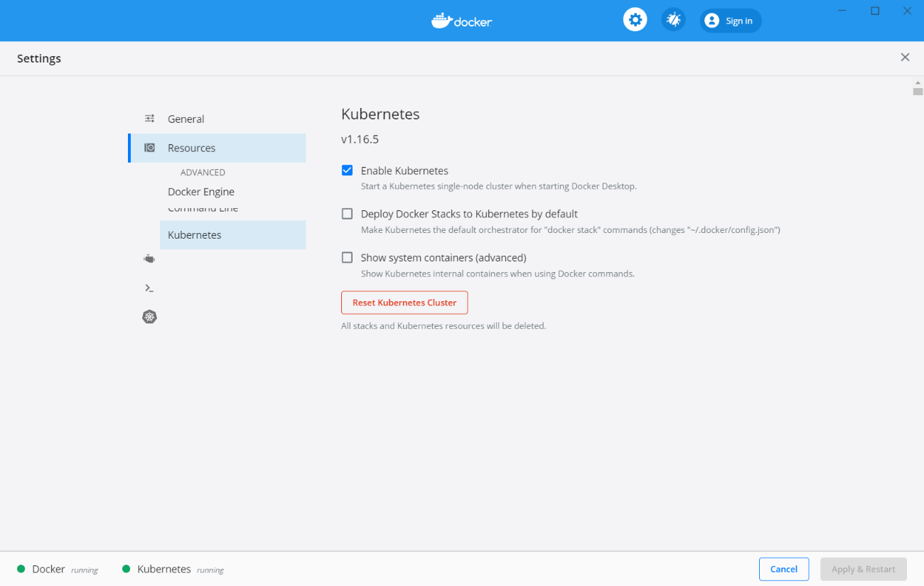
Task: Open Troubleshoot using the bug icon
Action: pyautogui.click(x=673, y=20)
